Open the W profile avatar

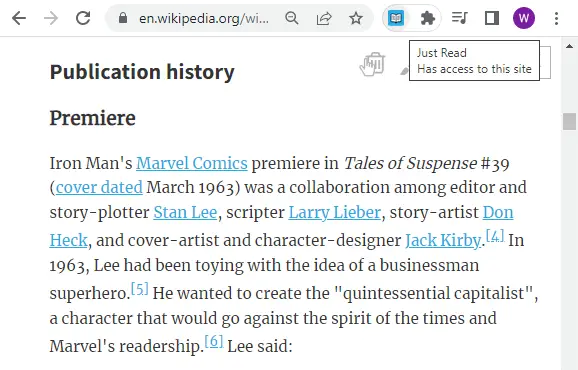click(524, 18)
